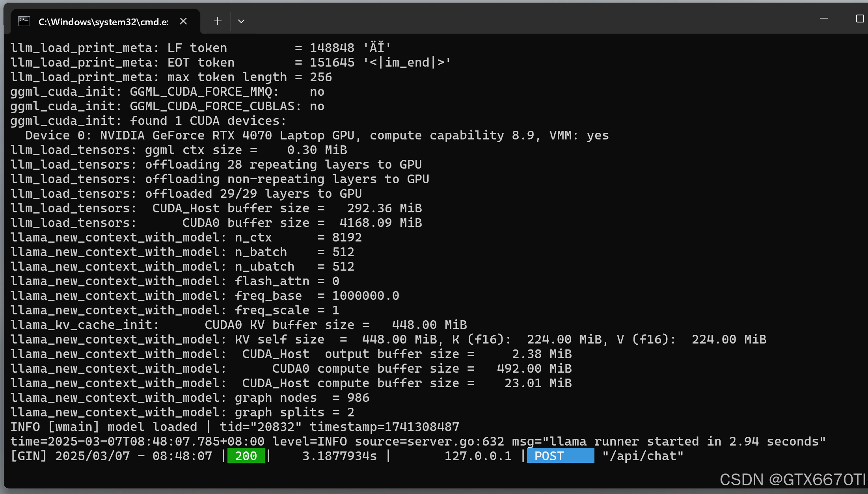
Task: Click the n_ctx value 8192
Action: (x=346, y=238)
